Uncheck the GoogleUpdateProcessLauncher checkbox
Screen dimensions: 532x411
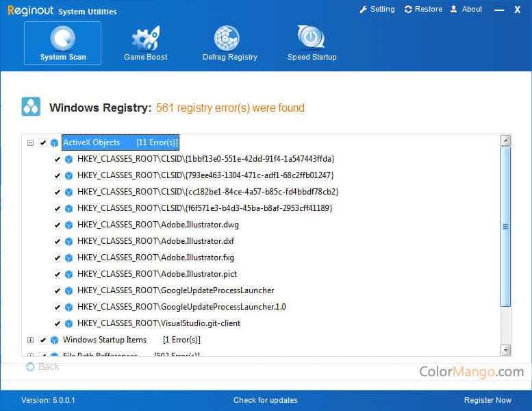[x=57, y=290]
